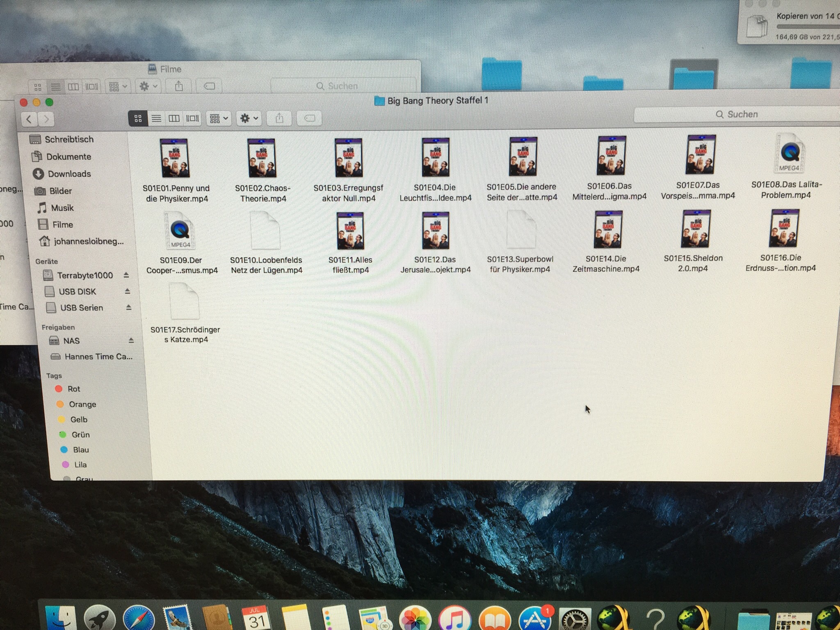
Task: Select S01E06.Das Mittelerd...igma.mp4 file
Action: coord(612,155)
